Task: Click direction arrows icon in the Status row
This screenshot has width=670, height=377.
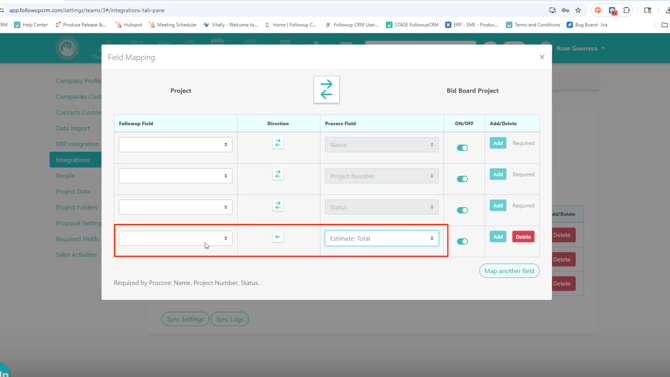Action: (278, 206)
